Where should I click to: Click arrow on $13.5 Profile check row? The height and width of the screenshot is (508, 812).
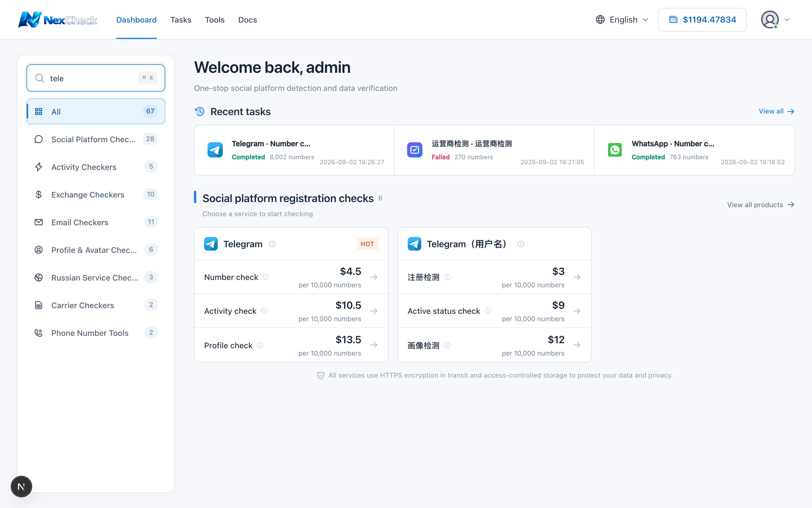pyautogui.click(x=374, y=345)
